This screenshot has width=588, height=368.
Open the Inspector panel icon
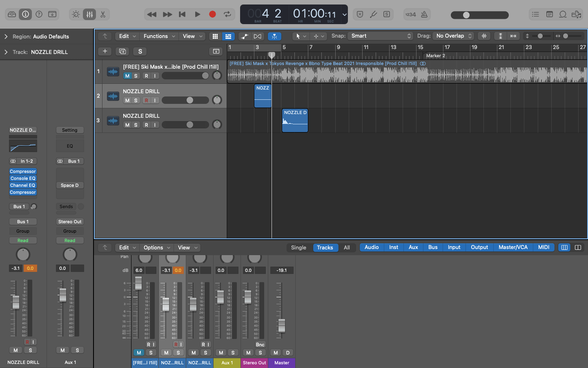[25, 14]
